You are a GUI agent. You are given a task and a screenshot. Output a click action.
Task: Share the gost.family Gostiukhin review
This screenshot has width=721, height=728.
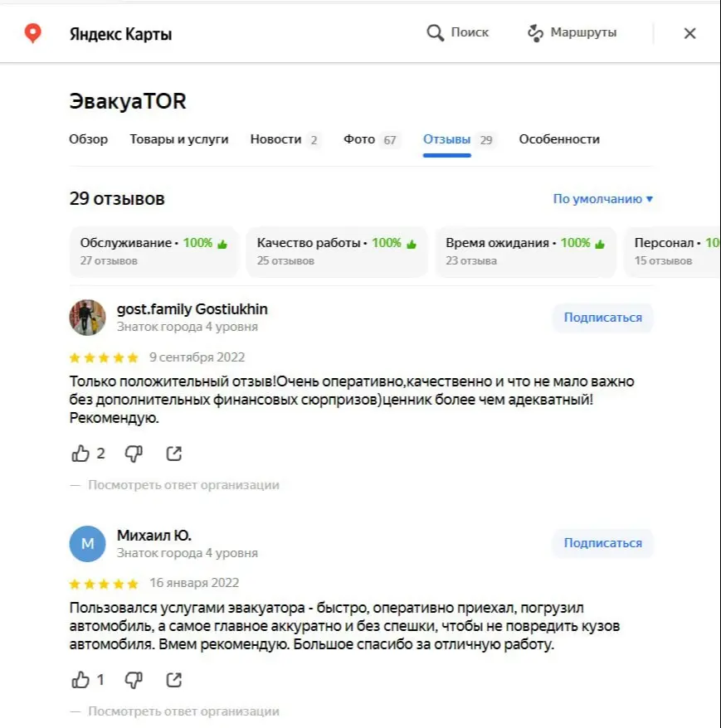tap(173, 454)
